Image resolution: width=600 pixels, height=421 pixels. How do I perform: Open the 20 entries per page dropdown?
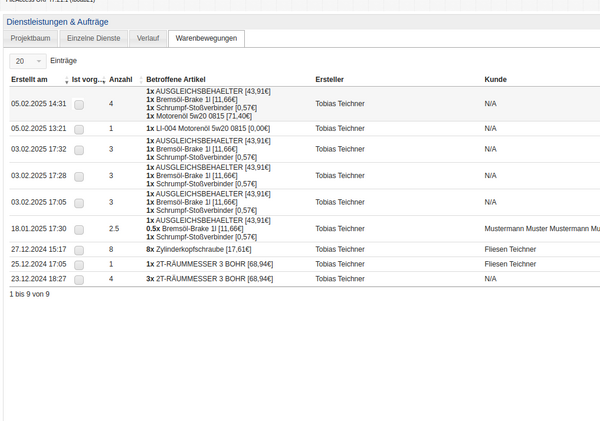tap(27, 61)
